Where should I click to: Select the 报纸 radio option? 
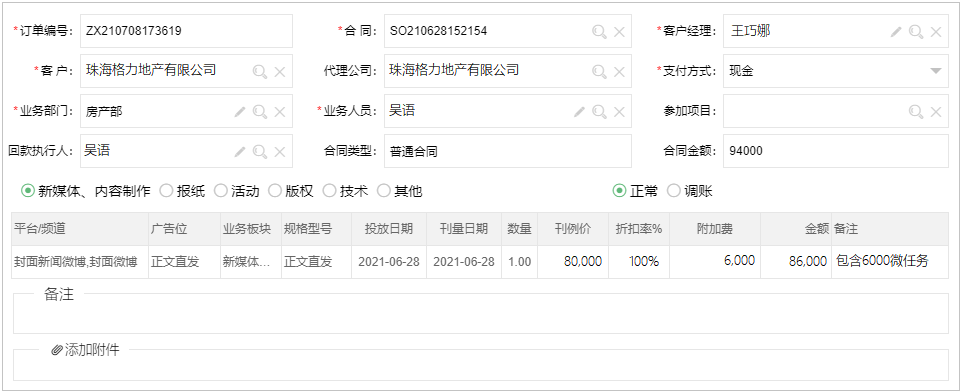click(x=166, y=191)
